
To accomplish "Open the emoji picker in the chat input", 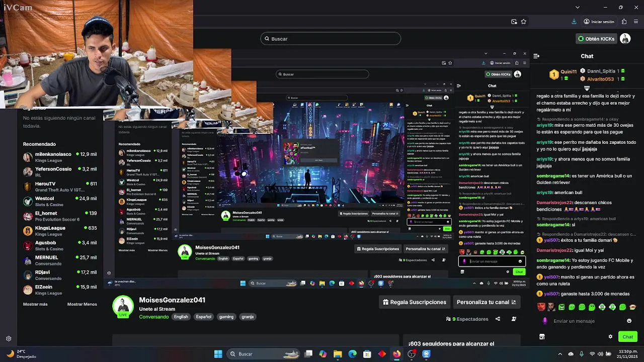I will click(x=629, y=321).
